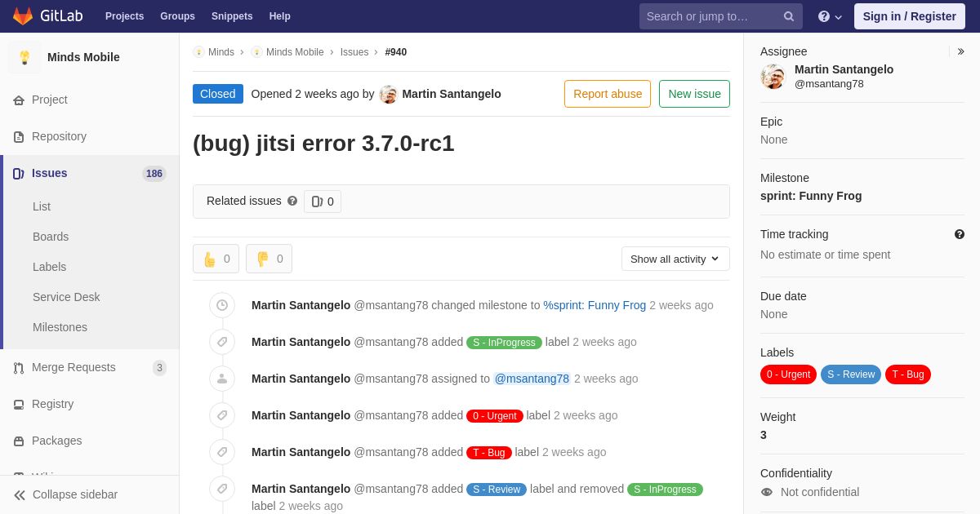Open the help question-mark menu
Screen dimensions: 980x514
click(830, 16)
